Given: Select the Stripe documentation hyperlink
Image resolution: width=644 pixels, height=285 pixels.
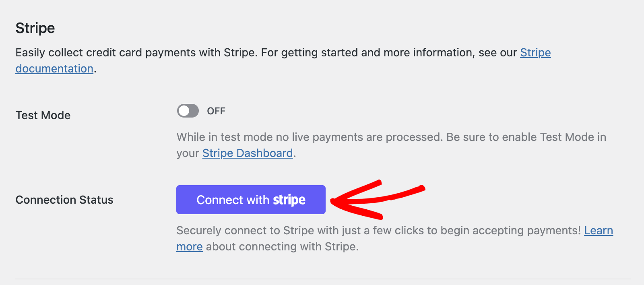Looking at the screenshot, I should (54, 68).
